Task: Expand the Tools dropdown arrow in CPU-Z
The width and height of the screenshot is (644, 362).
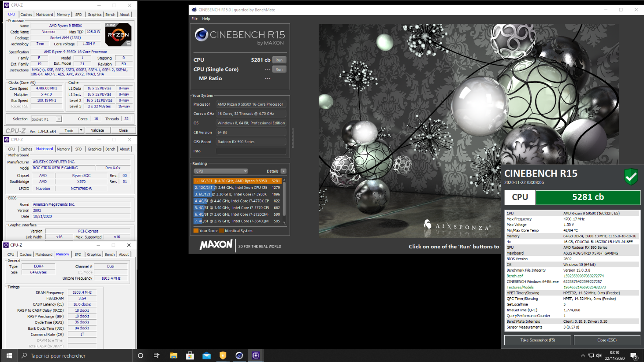Action: [x=81, y=130]
